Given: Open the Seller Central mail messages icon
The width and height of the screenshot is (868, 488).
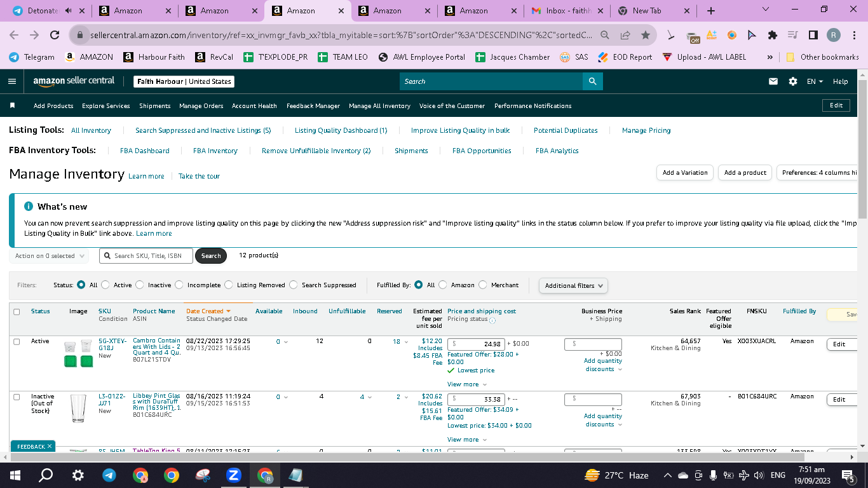Looking at the screenshot, I should [x=773, y=81].
